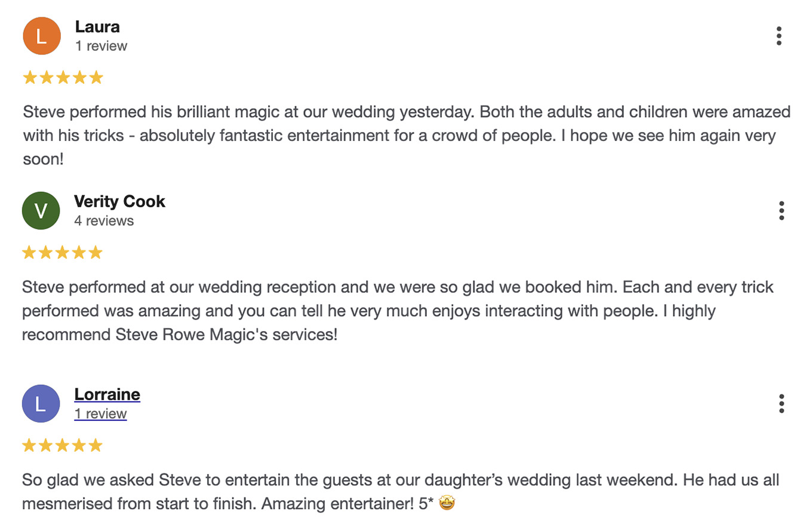Select the name 'Verity Cook' above her review
The height and width of the screenshot is (527, 812).
(x=119, y=201)
